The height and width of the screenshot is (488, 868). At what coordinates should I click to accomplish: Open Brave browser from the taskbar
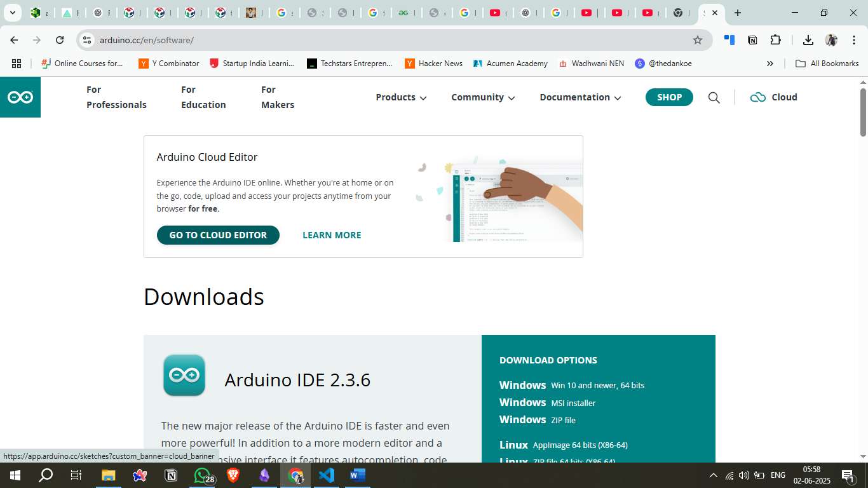(x=233, y=475)
